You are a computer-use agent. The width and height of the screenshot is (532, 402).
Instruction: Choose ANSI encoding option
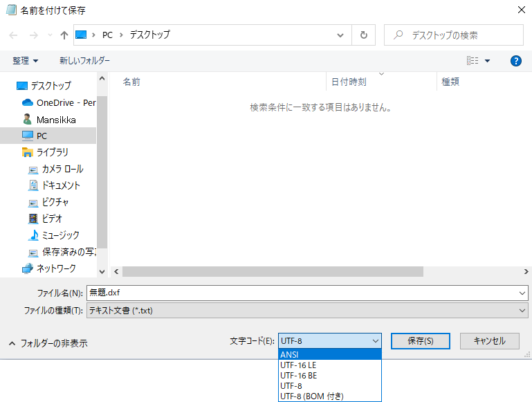[x=330, y=354]
